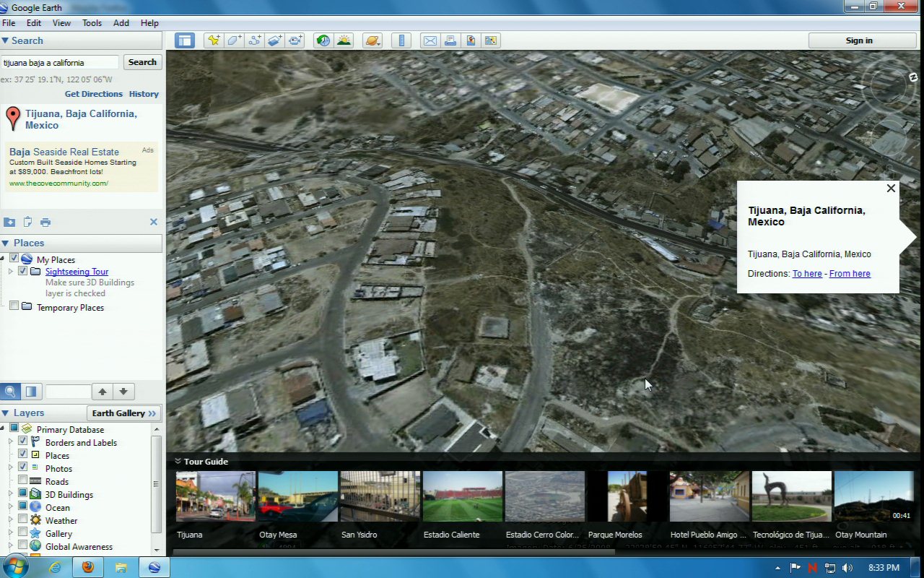Toggle sunlight across the landscape

(x=344, y=40)
